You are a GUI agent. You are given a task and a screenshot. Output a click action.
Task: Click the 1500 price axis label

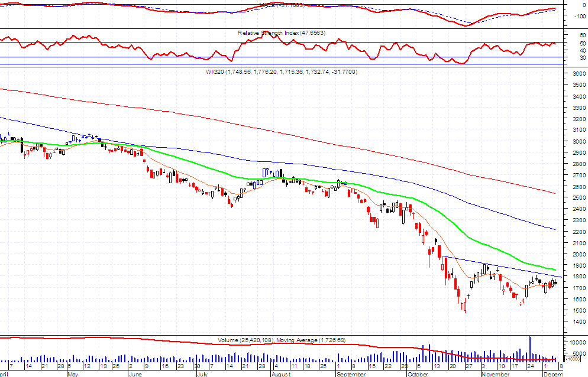(579, 310)
